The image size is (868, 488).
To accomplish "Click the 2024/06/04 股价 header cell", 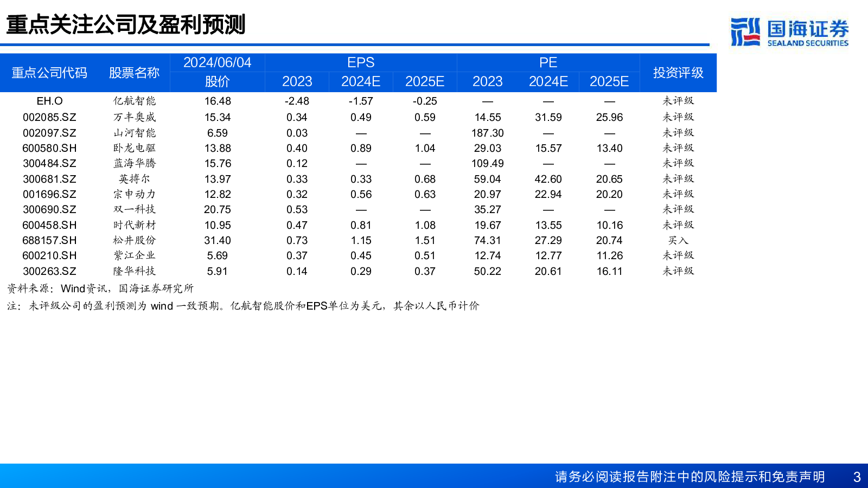I will (217, 72).
